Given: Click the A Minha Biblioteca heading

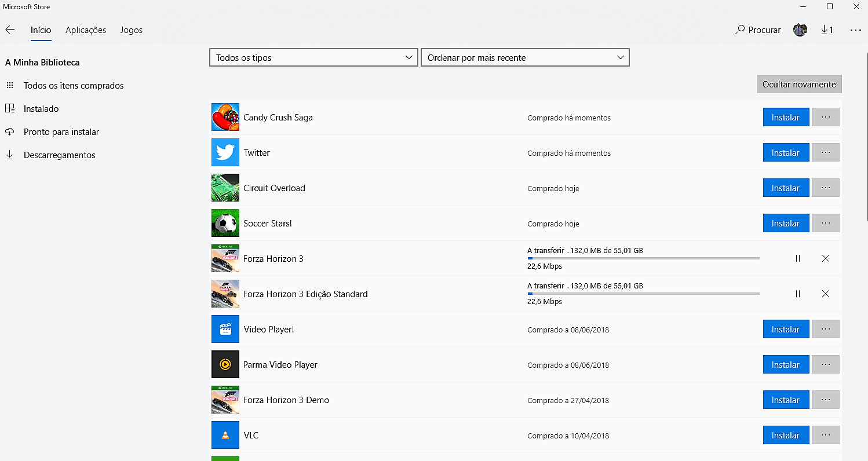Looking at the screenshot, I should tap(42, 62).
